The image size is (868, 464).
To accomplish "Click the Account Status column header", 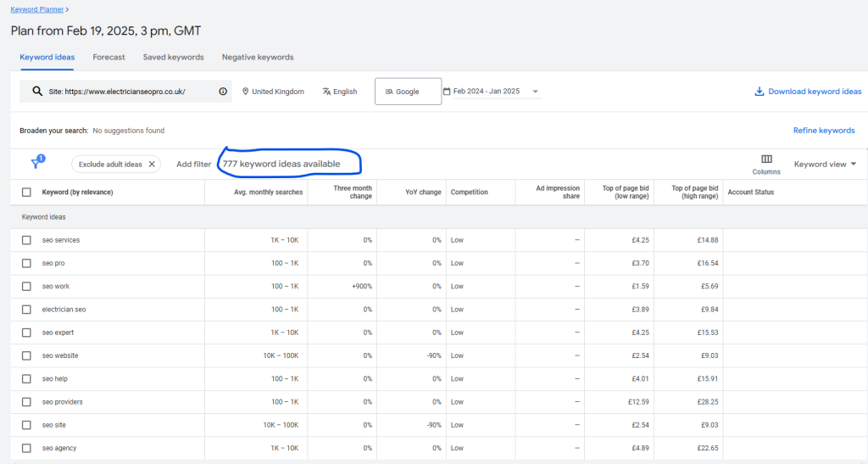I will (751, 193).
